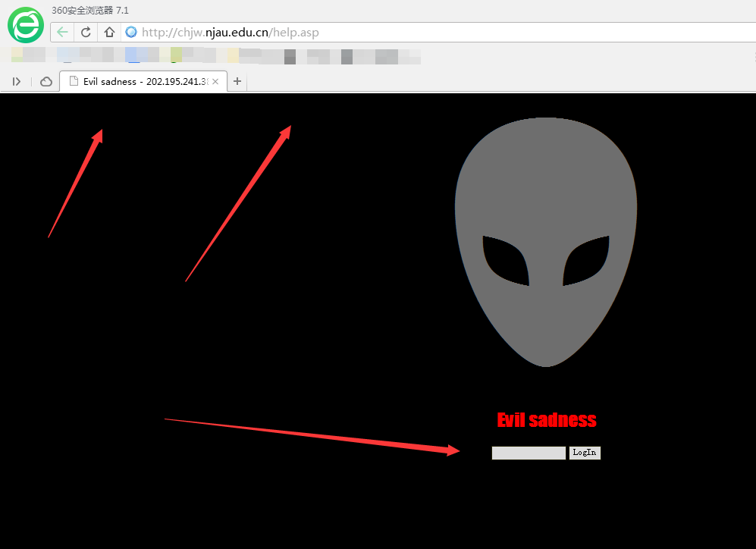Select the Evil sadness tab

click(143, 81)
